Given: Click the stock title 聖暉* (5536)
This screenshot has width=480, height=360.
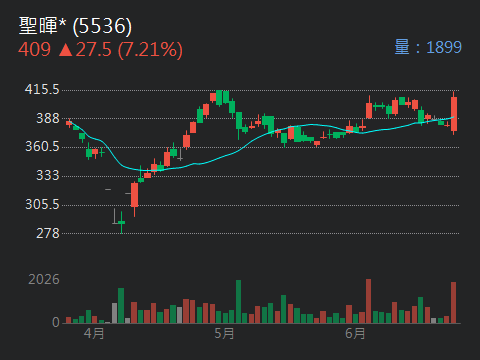Looking at the screenshot, I should [75, 26].
